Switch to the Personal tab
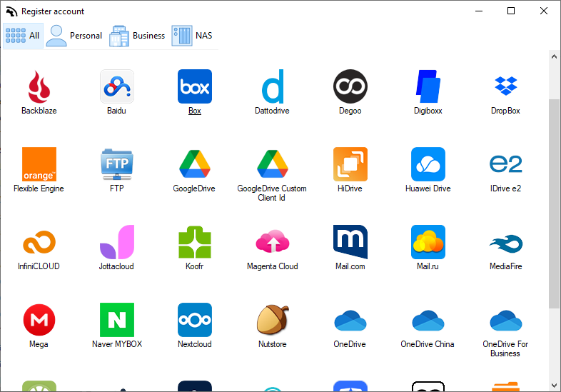Viewport: 561px width, 392px height. (x=74, y=36)
